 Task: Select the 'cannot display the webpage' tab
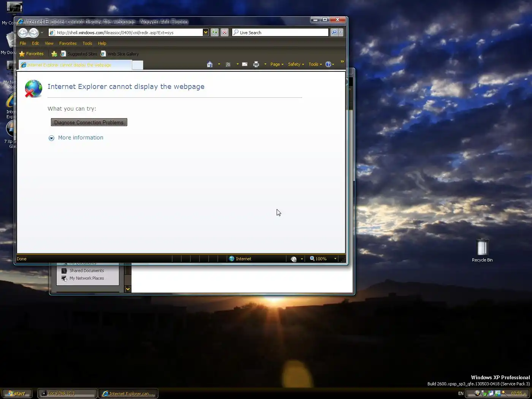tap(75, 65)
